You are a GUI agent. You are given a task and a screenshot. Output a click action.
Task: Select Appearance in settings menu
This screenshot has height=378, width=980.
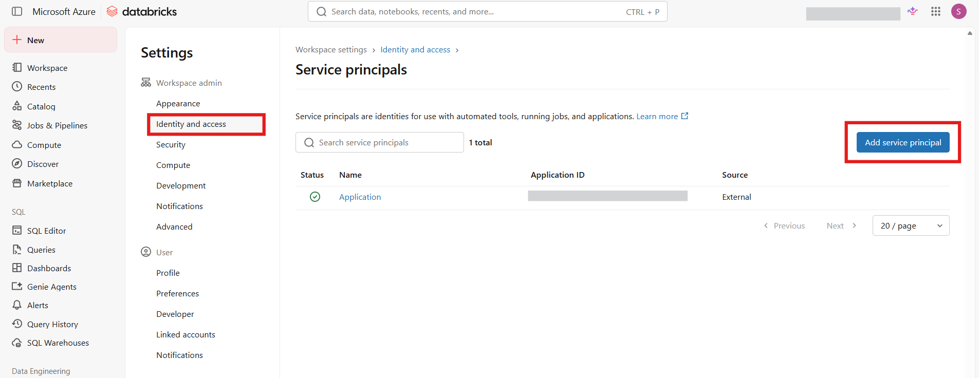[178, 103]
